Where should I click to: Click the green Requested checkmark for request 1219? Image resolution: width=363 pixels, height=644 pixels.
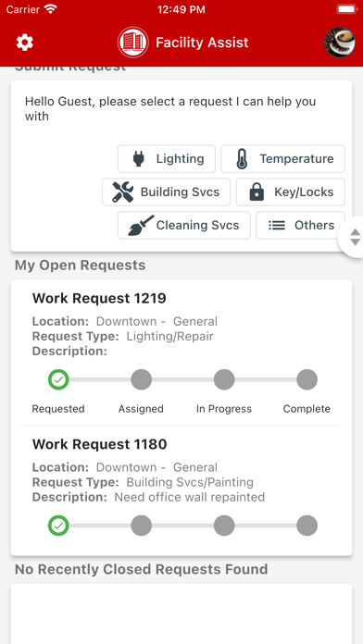point(58,379)
